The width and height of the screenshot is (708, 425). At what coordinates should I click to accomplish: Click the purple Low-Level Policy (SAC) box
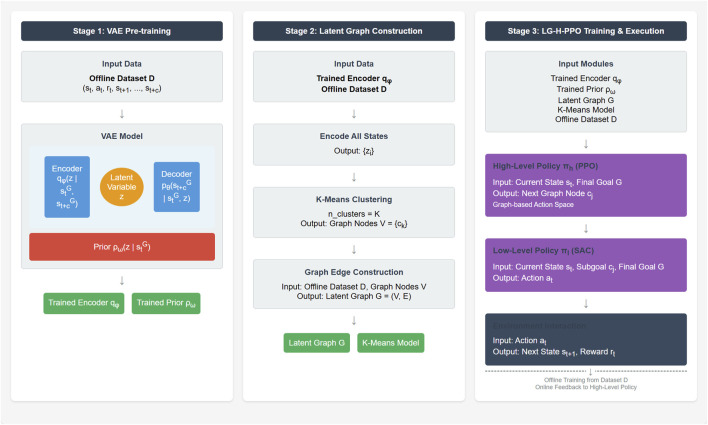coord(586,265)
